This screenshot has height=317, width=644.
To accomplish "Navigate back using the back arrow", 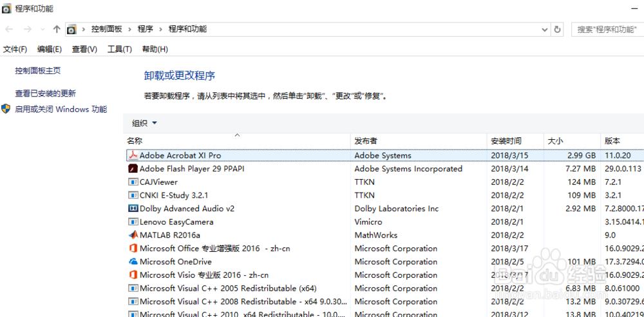I will [10, 29].
